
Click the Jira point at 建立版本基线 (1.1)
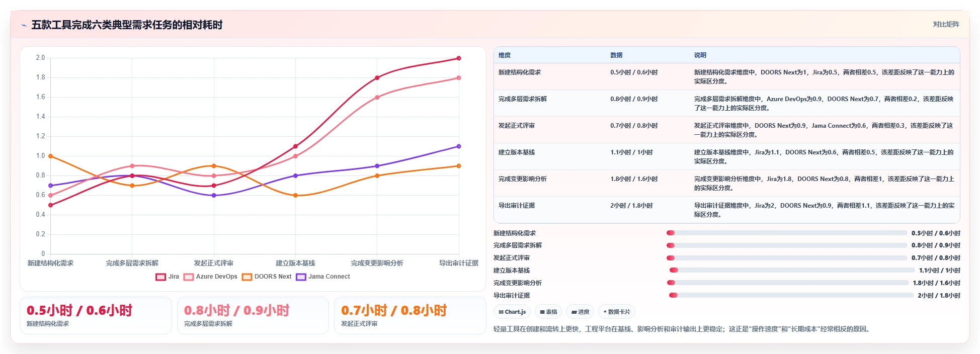coord(295,146)
